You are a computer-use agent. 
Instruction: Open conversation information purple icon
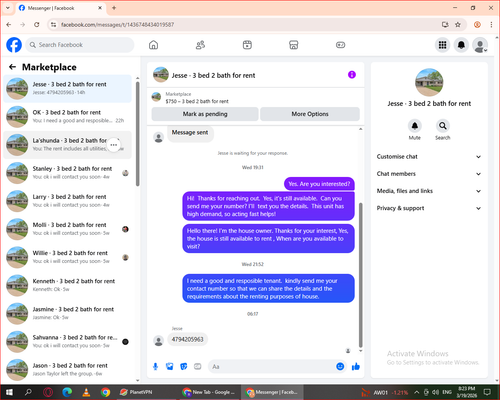pyautogui.click(x=352, y=75)
